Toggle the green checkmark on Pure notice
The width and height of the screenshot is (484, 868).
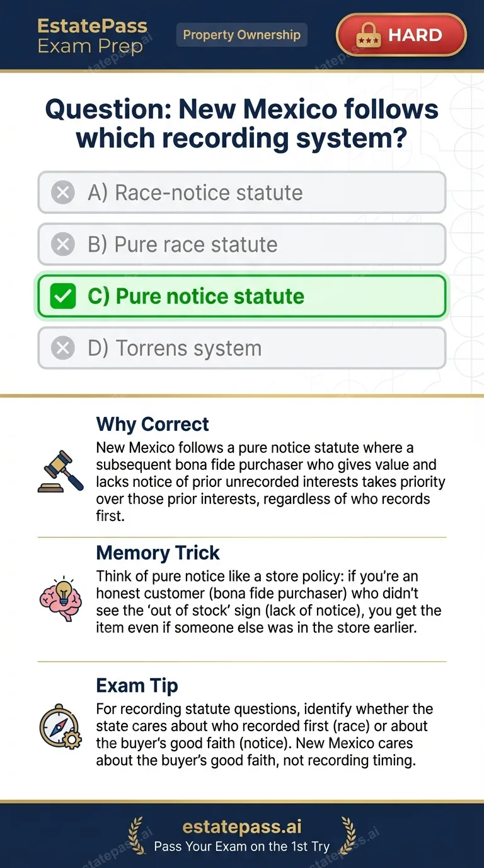63,296
